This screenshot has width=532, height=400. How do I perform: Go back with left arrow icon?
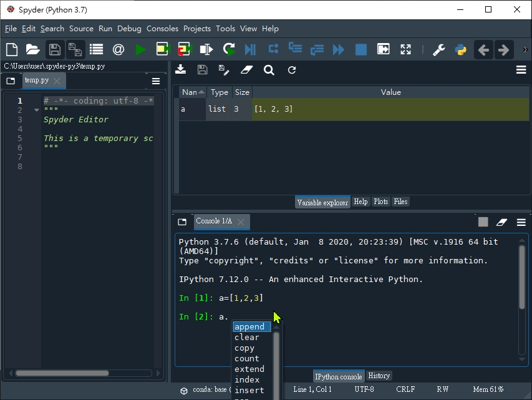pos(483,50)
